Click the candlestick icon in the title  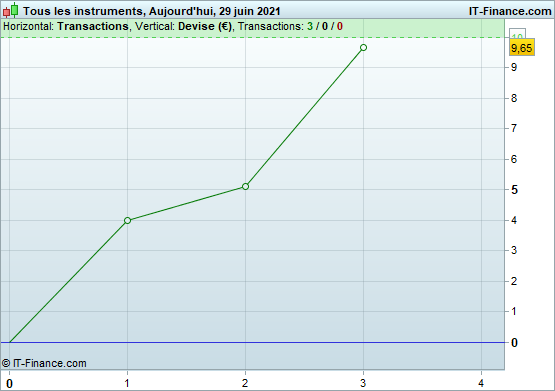coord(11,10)
